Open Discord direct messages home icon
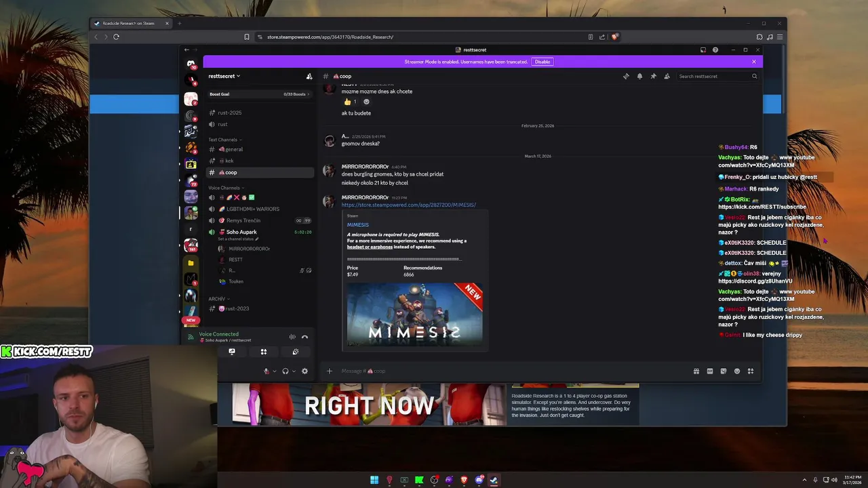This screenshot has height=488, width=868. point(191,64)
